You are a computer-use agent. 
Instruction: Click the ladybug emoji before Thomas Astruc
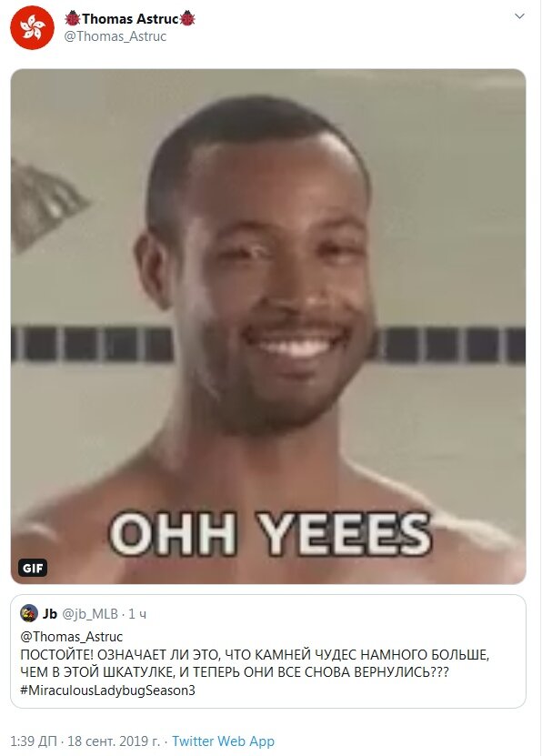coord(73,18)
